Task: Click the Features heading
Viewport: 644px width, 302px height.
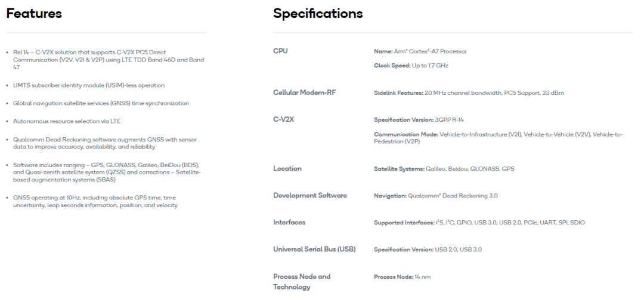Action: point(34,14)
